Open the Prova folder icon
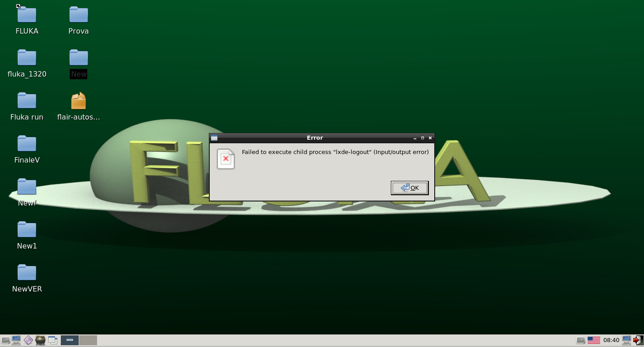Screen dimensions: 644x347 coord(79,15)
